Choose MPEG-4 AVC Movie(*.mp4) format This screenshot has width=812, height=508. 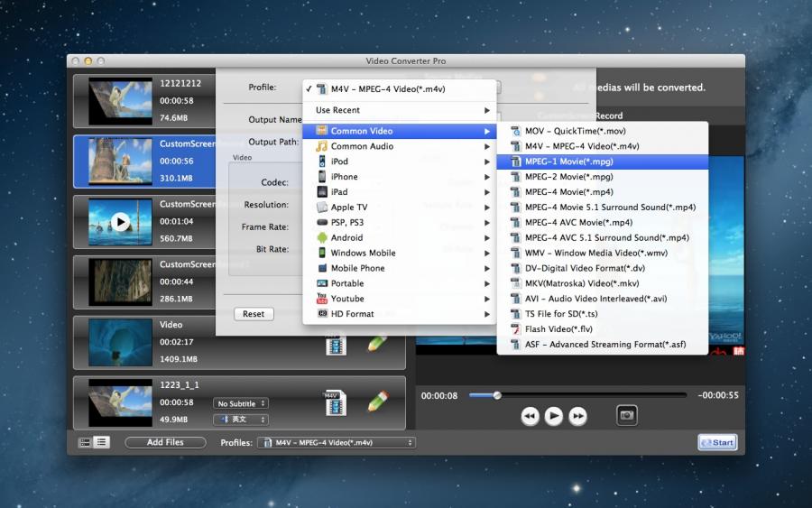tap(603, 223)
